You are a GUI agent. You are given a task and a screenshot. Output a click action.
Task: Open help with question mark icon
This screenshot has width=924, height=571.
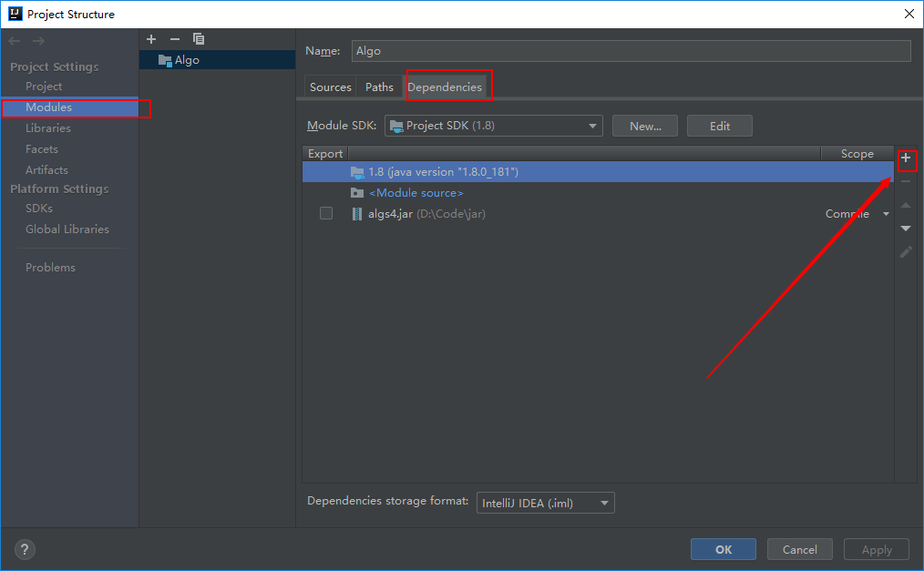tap(25, 549)
